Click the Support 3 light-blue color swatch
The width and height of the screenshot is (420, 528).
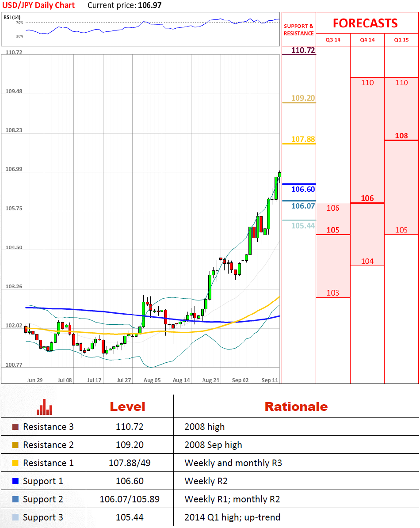point(15,517)
